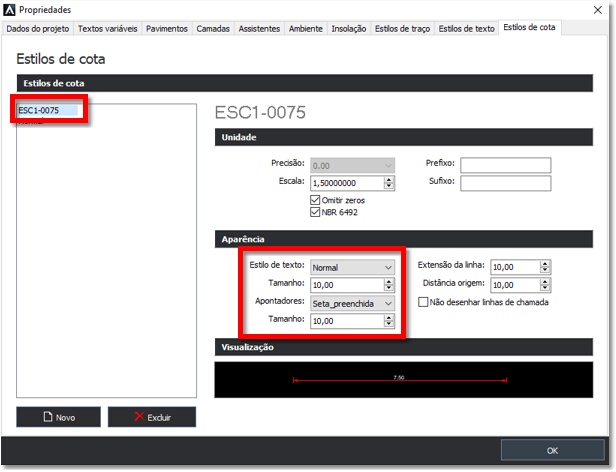Click the Sufixo input field
The height and width of the screenshot is (472, 616).
coord(505,183)
